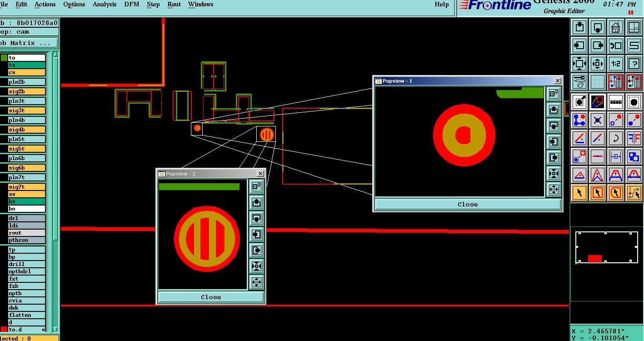Click the previous view return-arrow icon
The height and width of the screenshot is (341, 644).
(x=616, y=45)
